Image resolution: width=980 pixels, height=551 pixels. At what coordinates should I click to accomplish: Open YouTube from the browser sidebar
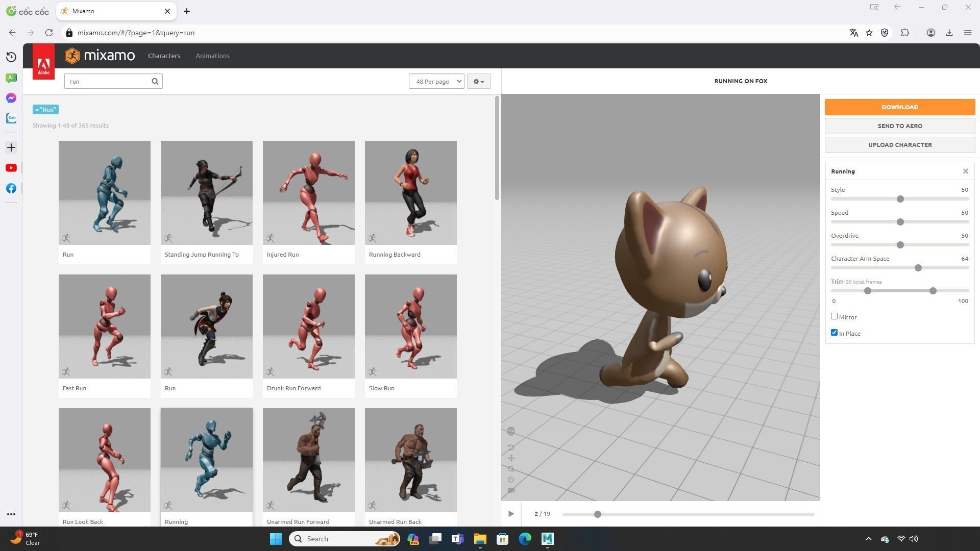tap(11, 168)
